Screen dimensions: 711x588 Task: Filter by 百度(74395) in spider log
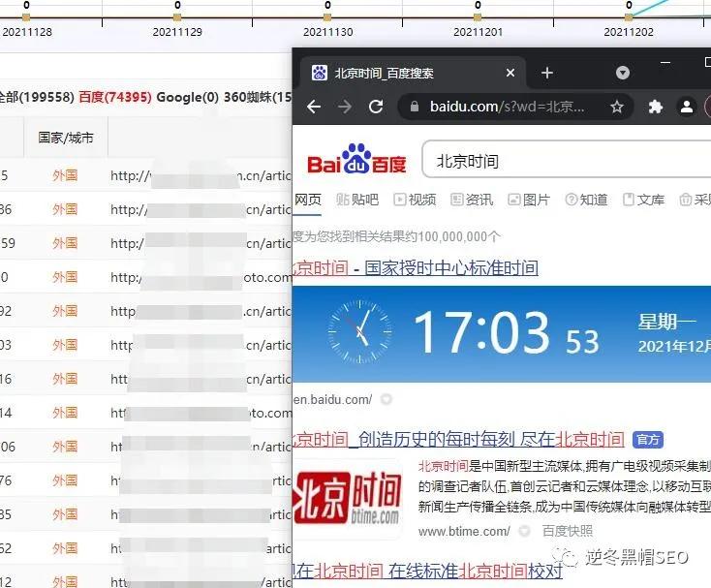[115, 97]
